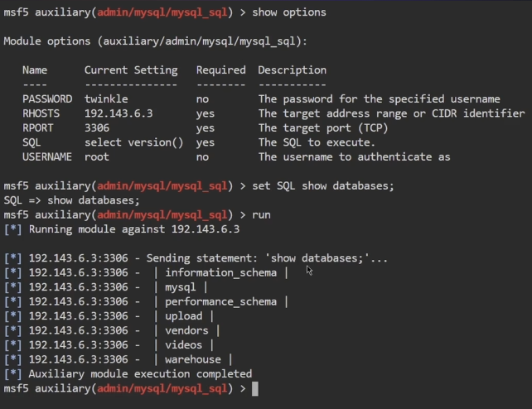Click the 'Current Setting' column header
The height and width of the screenshot is (409, 532).
click(x=131, y=70)
